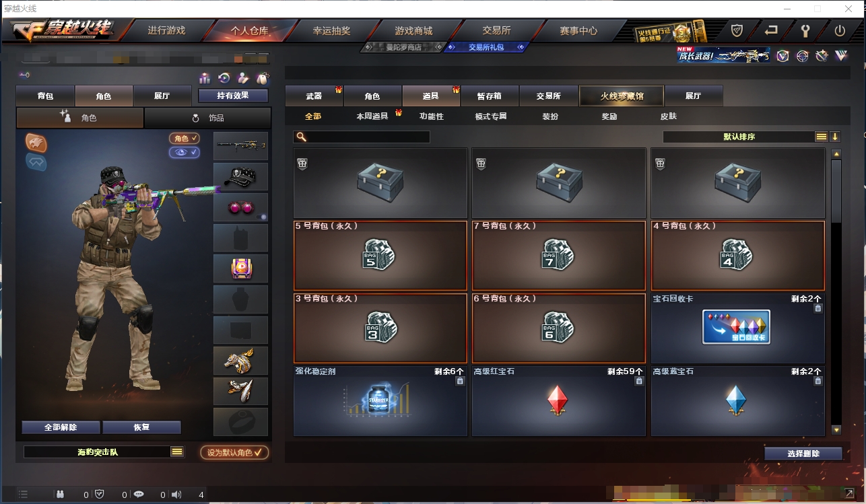Click the sort order down arrow

pyautogui.click(x=836, y=137)
